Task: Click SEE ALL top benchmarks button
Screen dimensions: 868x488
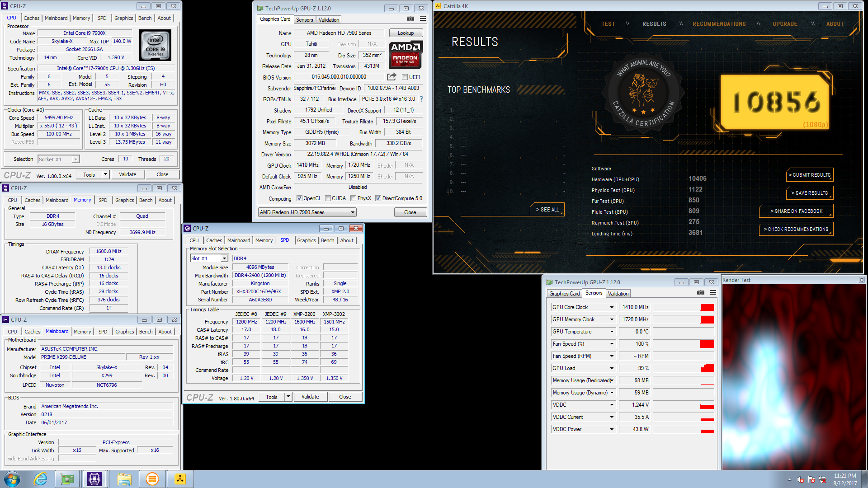Action: click(547, 210)
